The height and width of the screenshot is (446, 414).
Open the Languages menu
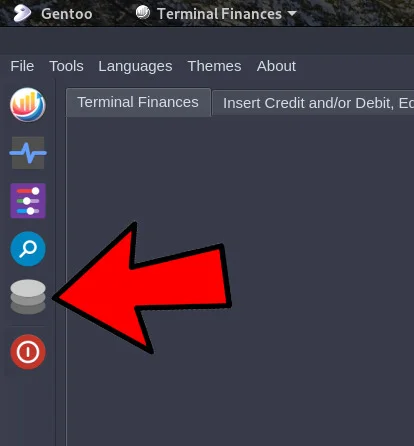click(x=135, y=66)
